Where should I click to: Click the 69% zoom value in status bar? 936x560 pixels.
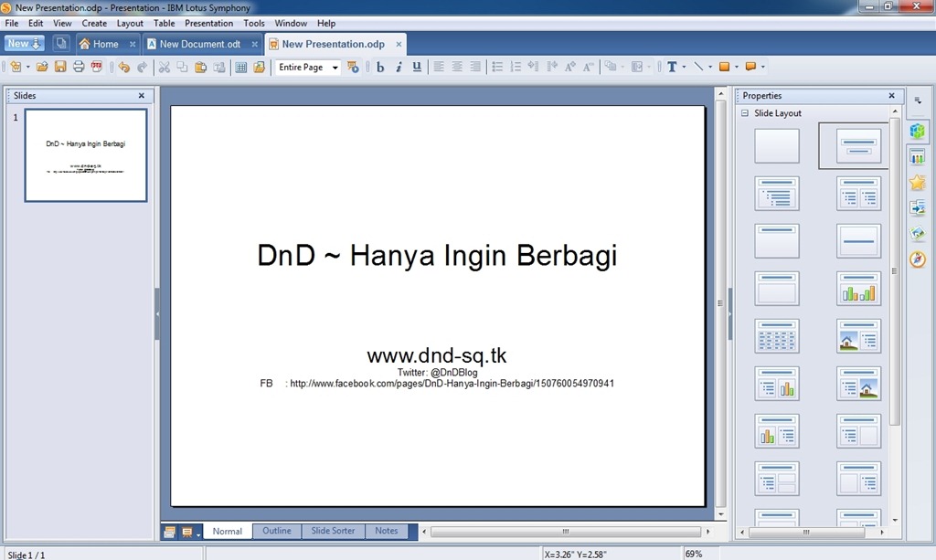[x=694, y=554]
